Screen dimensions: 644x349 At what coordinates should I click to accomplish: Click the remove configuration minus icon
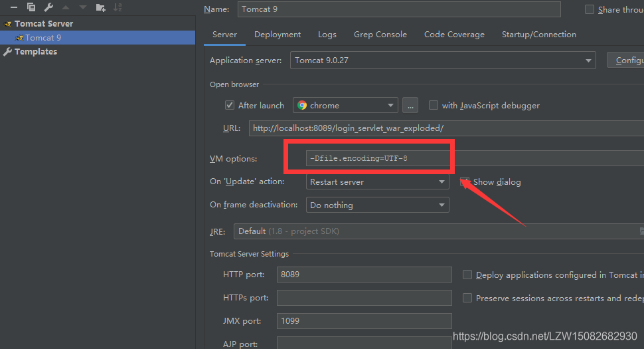point(13,7)
